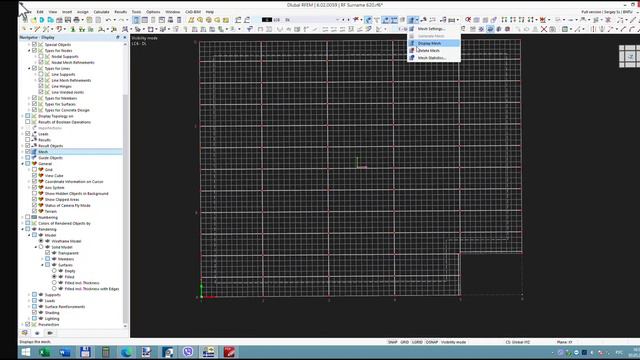Click the Display tab icon at navigator bottom
640x360 pixels.
coord(37,333)
